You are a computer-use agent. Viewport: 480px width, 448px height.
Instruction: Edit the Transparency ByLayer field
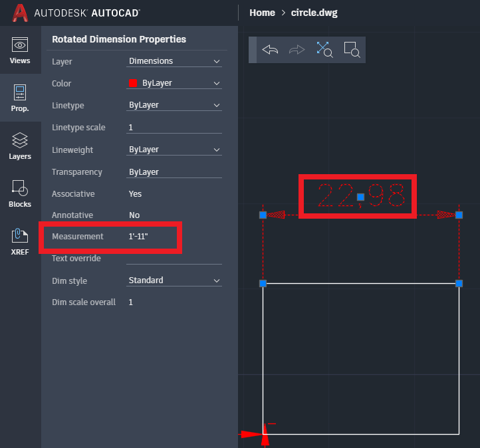(174, 172)
